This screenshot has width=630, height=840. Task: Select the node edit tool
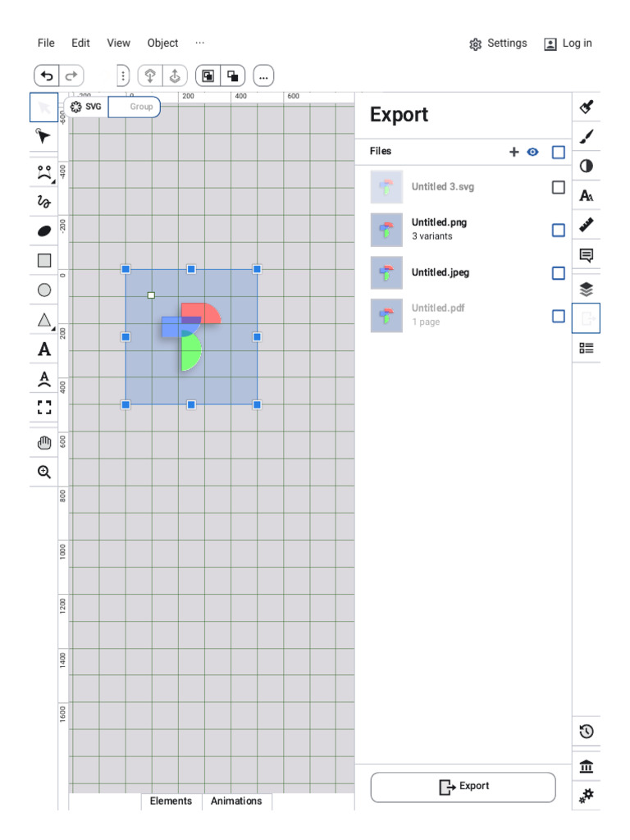click(x=44, y=137)
